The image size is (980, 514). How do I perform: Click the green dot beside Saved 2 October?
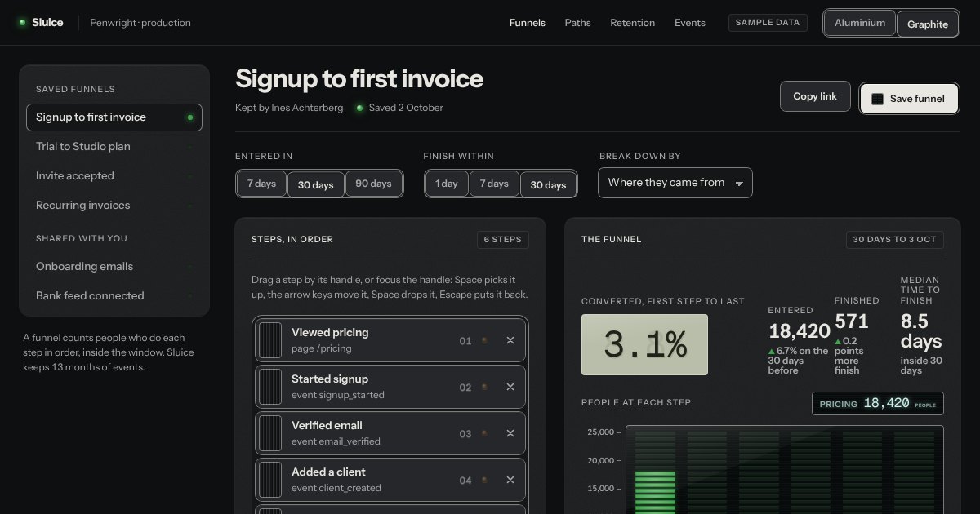pos(359,108)
